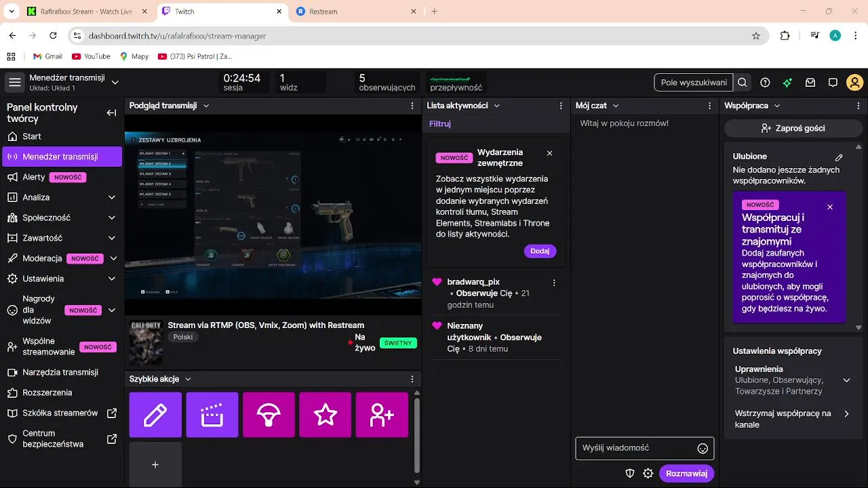The width and height of the screenshot is (868, 488).
Task: Click the Pole wyszukiwania search field
Action: tap(694, 83)
